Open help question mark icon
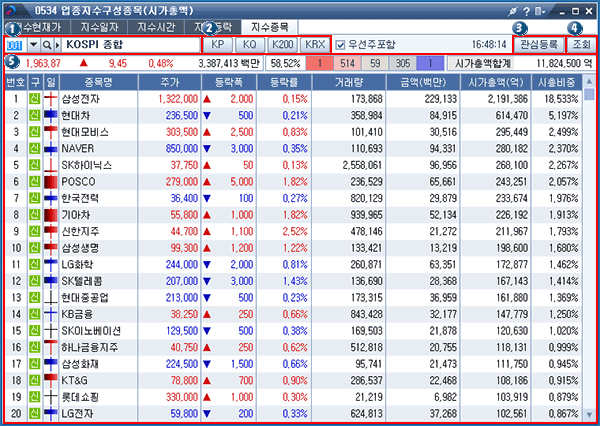 click(x=527, y=11)
